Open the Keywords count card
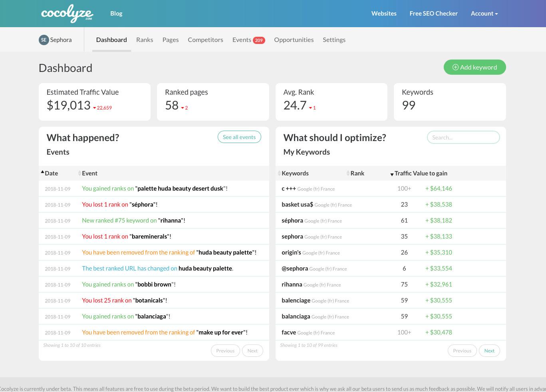This screenshot has height=392, width=546. coord(450,102)
